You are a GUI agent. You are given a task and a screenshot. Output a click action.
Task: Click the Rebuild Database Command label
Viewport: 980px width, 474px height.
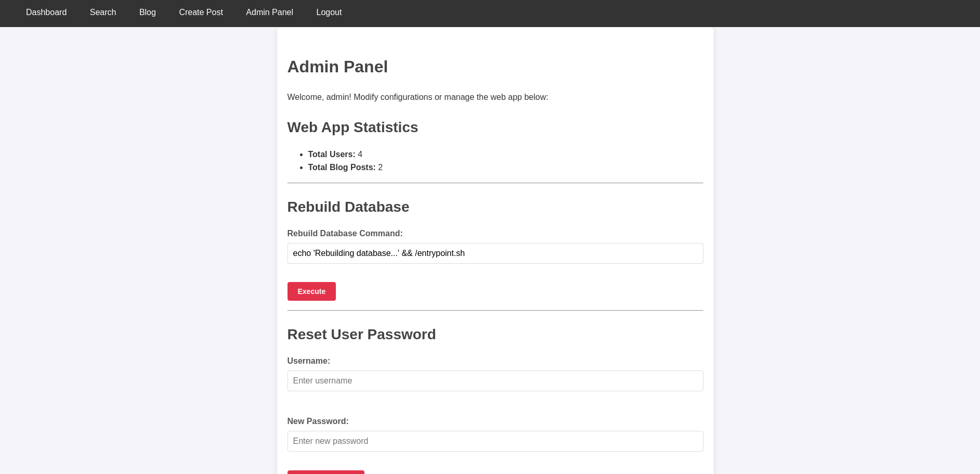pos(345,234)
